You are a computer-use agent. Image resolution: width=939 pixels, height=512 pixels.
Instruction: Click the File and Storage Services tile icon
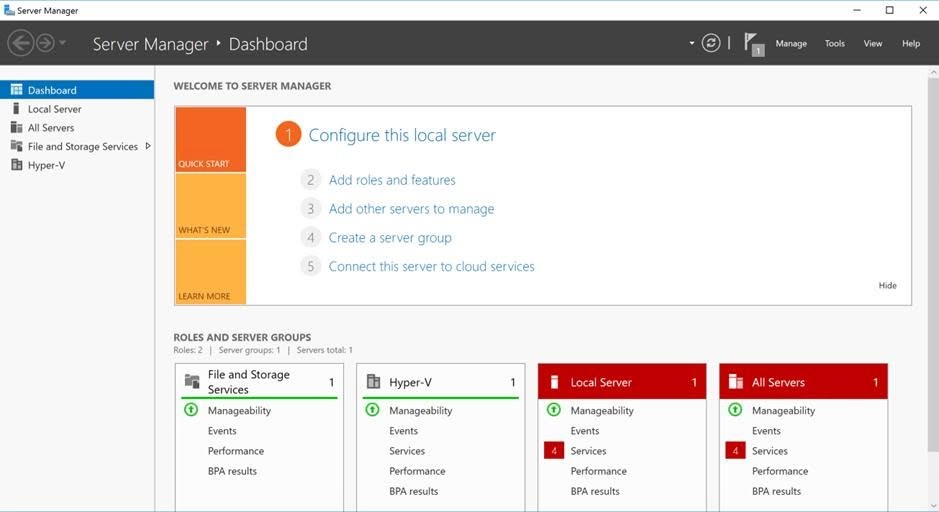click(x=192, y=381)
